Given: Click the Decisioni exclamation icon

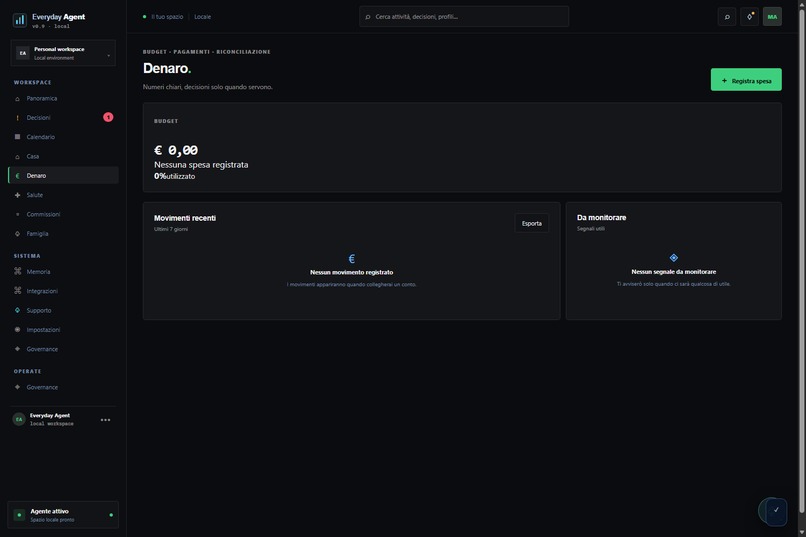Looking at the screenshot, I should click(17, 118).
